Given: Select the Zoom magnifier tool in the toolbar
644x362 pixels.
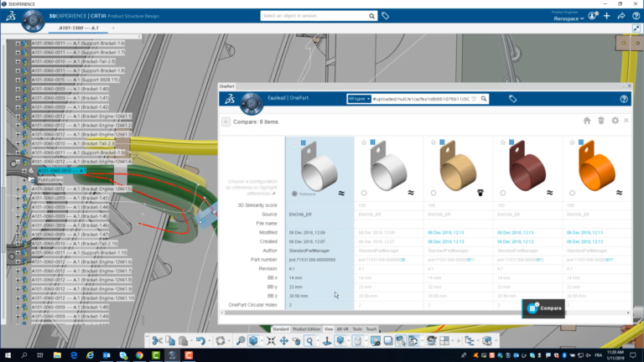Looking at the screenshot, I should click(x=309, y=341).
